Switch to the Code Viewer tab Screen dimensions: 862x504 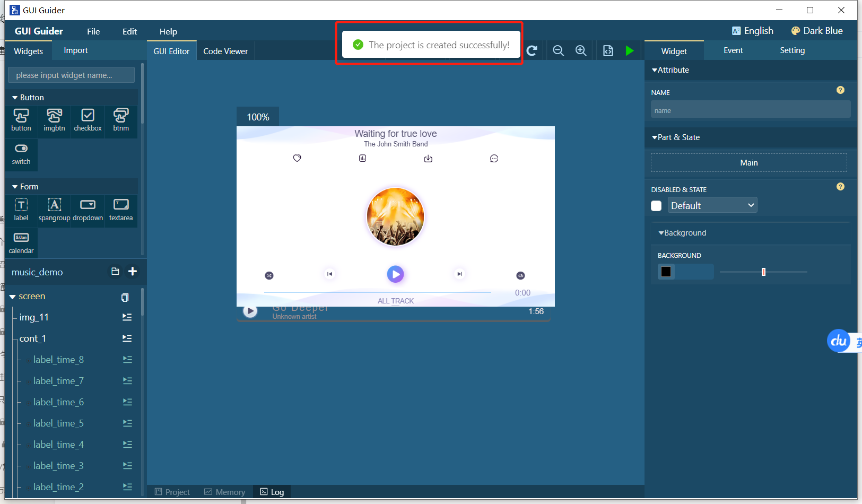(x=225, y=51)
